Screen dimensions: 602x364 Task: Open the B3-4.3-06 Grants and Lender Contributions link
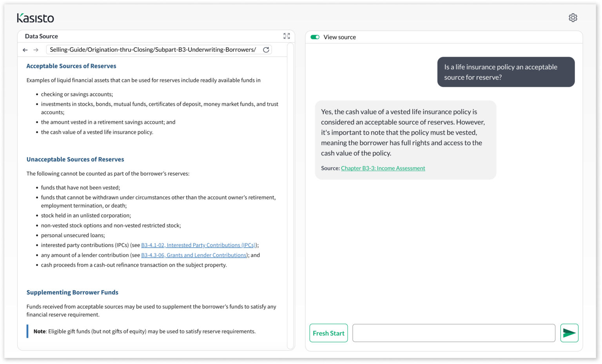pos(194,255)
